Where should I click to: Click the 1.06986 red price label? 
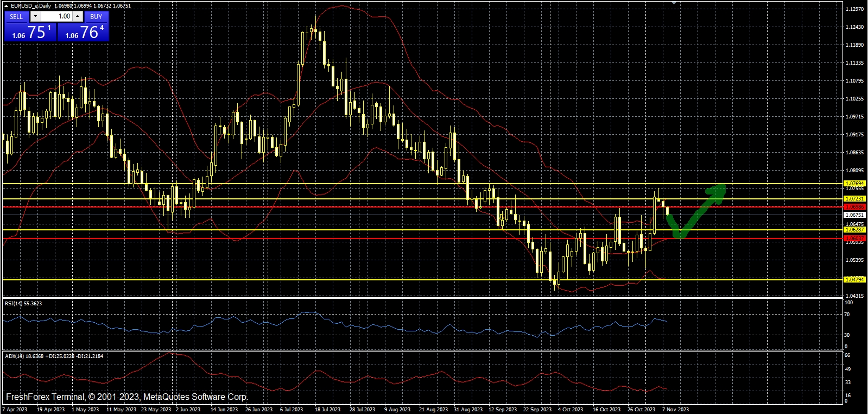click(854, 207)
